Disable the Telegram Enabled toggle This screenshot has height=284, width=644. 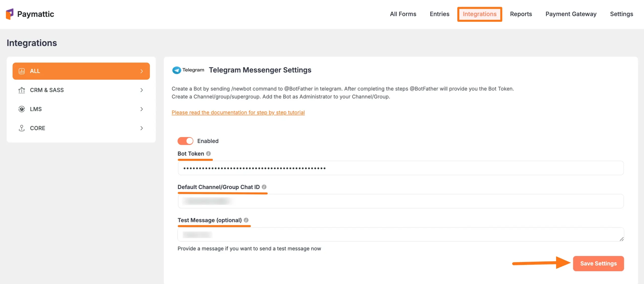pyautogui.click(x=185, y=141)
